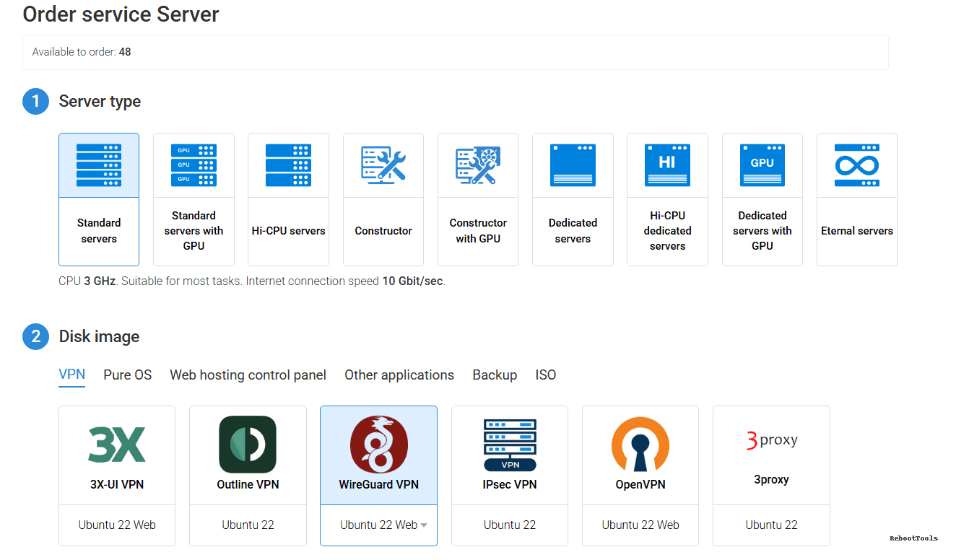Select the Standard servers icon
Screen dimensions: 956x560
pos(99,165)
